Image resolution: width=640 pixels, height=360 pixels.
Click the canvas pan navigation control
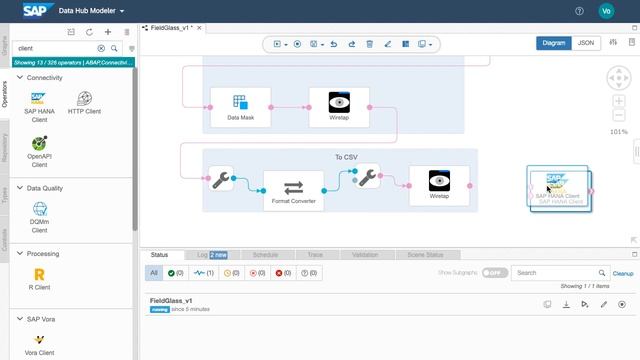click(x=619, y=78)
